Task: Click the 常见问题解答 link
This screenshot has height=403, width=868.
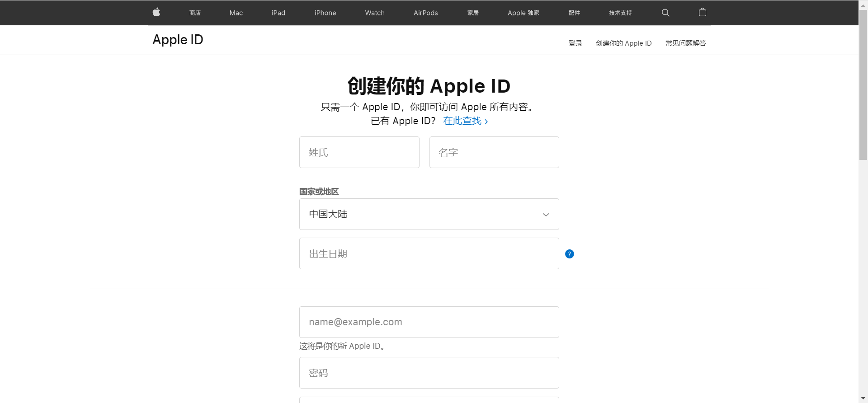Action: 686,43
